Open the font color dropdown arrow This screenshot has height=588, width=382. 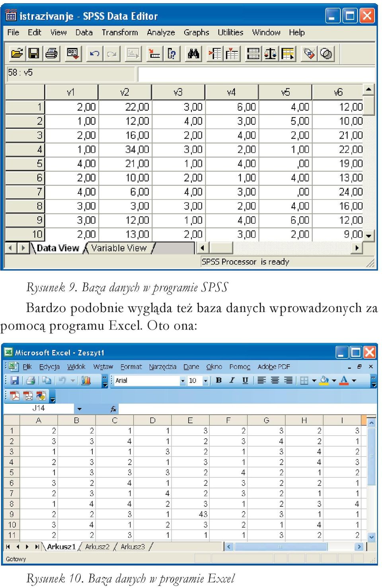[x=354, y=381]
